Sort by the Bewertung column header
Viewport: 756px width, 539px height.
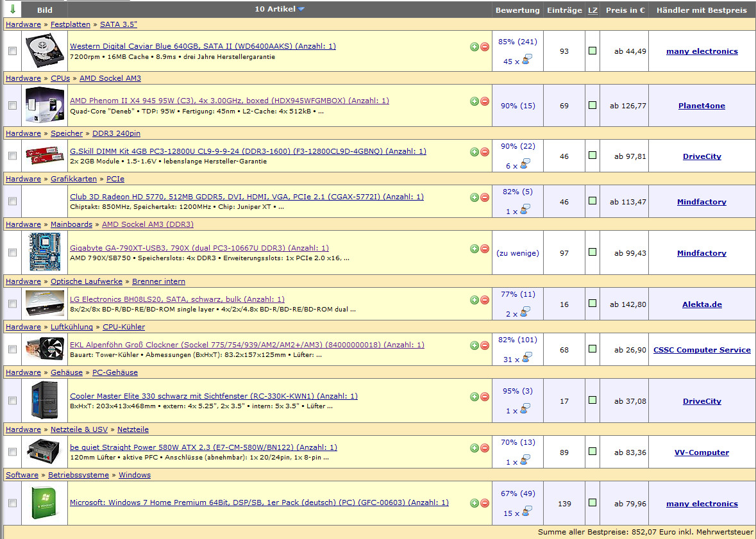(517, 10)
